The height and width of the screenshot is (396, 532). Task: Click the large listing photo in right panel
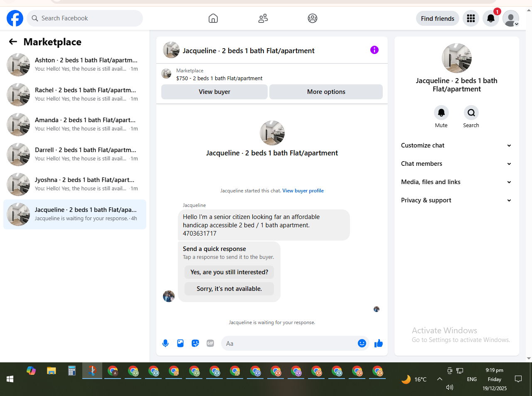[x=457, y=58]
